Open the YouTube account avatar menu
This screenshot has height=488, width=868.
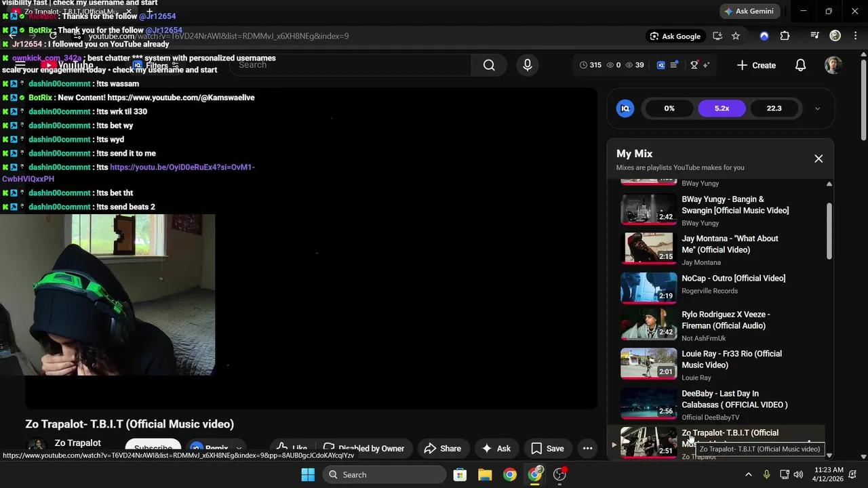(x=833, y=65)
